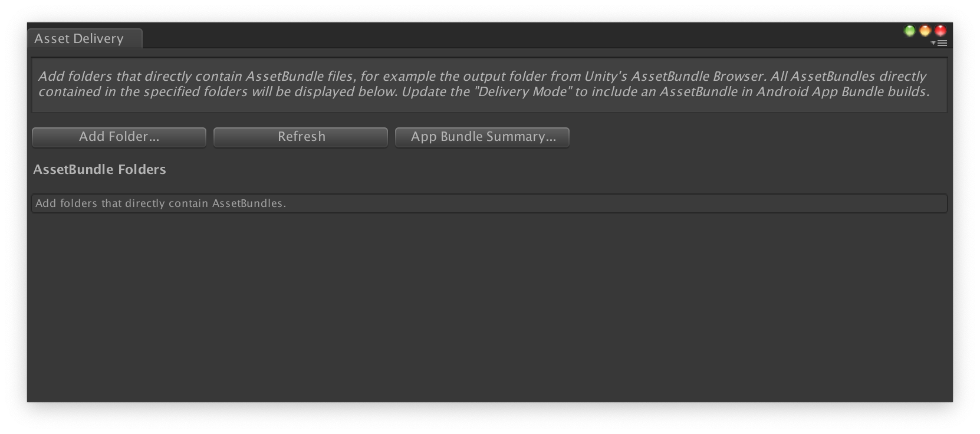Viewport: 980px width, 434px height.
Task: Click "Android App Bundle builds" in instructions
Action: pos(842,92)
